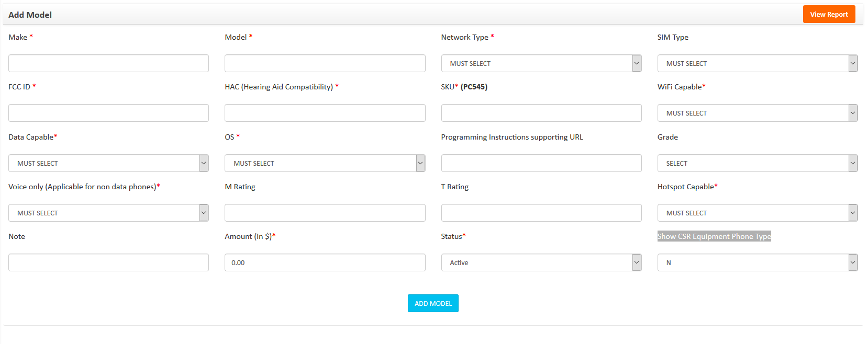Submit the form with ADD MODEL button
Image resolution: width=868 pixels, height=344 pixels.
coord(433,303)
